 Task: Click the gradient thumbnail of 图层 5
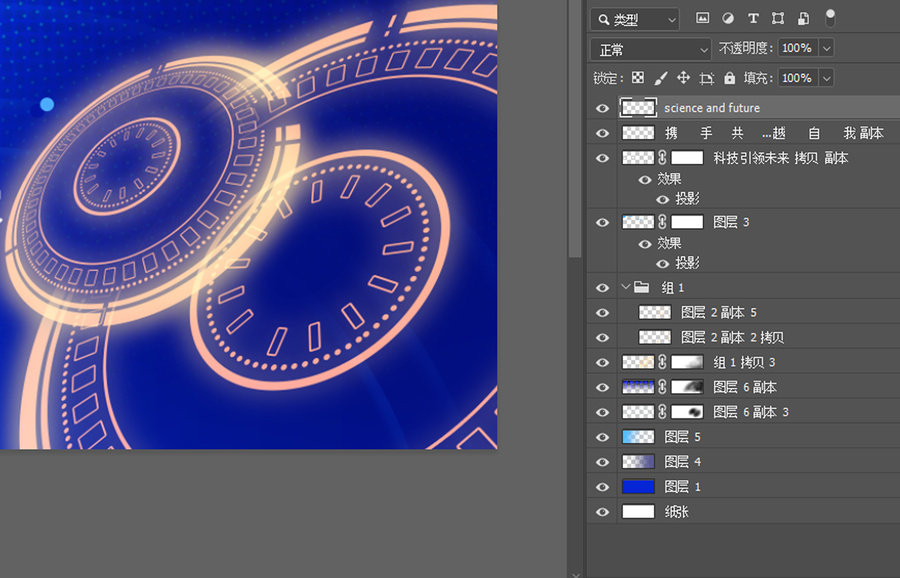point(638,437)
